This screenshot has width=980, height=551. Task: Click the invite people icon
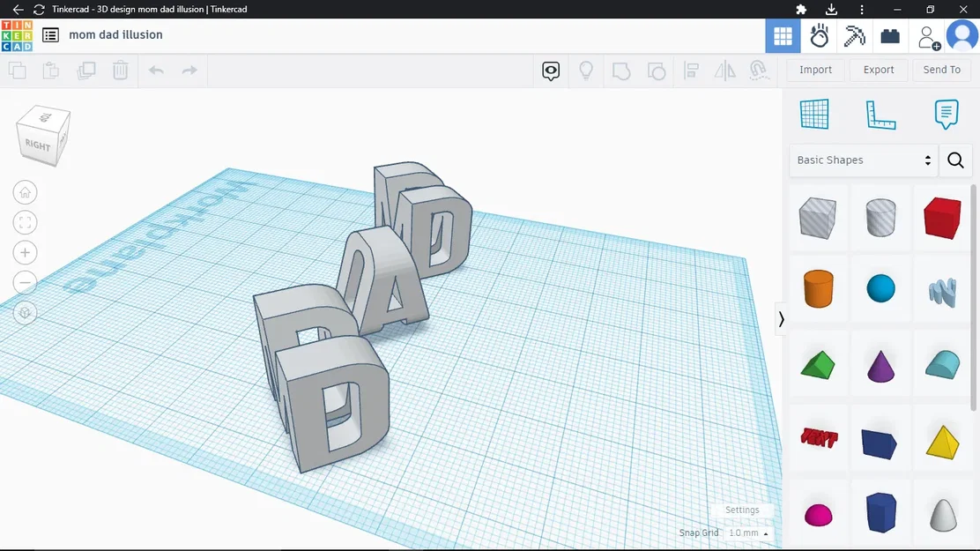coord(929,38)
